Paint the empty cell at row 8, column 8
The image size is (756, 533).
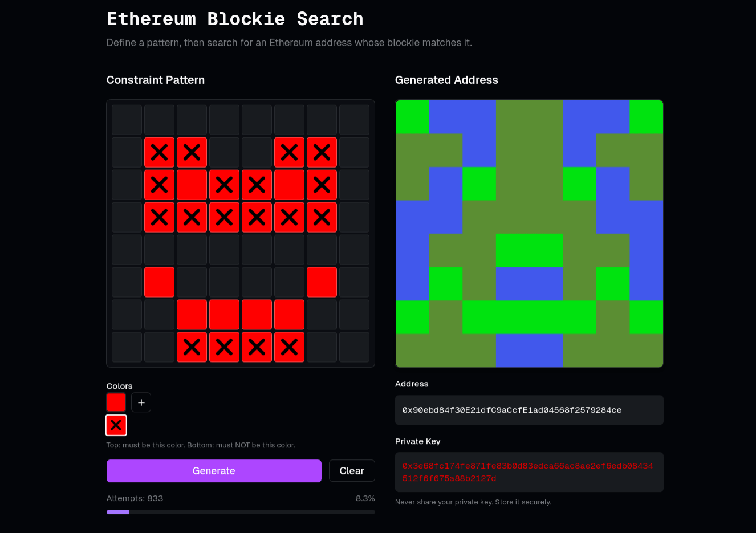click(x=354, y=347)
